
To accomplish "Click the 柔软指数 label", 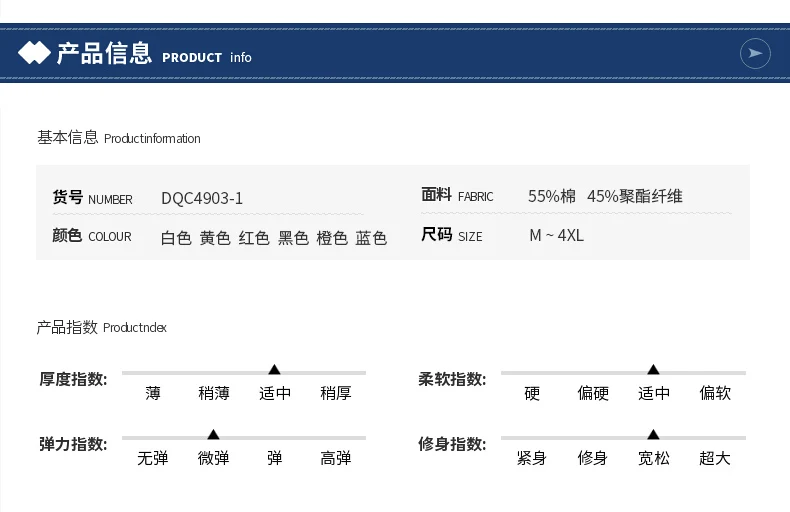I will point(452,379).
